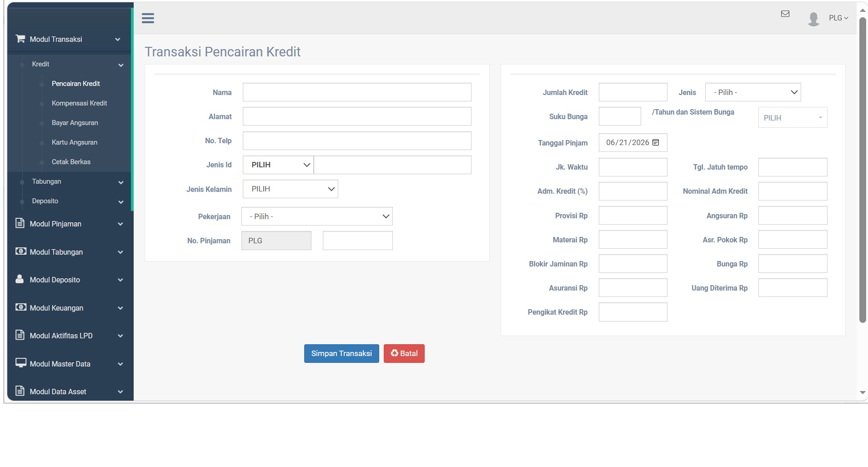Open the Sistem Bunga PILIH dropdown
The width and height of the screenshot is (868, 467).
coord(793,117)
